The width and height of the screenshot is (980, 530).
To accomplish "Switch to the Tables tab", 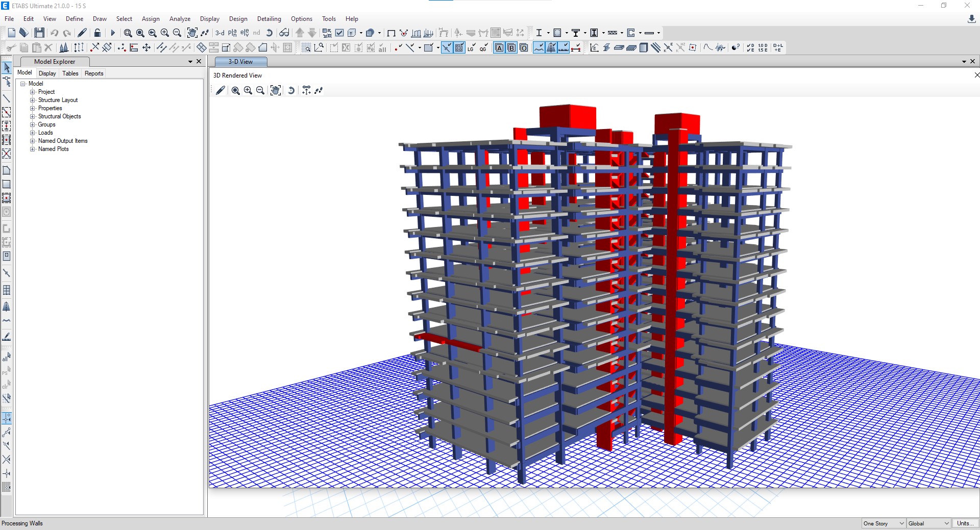I will coord(70,73).
